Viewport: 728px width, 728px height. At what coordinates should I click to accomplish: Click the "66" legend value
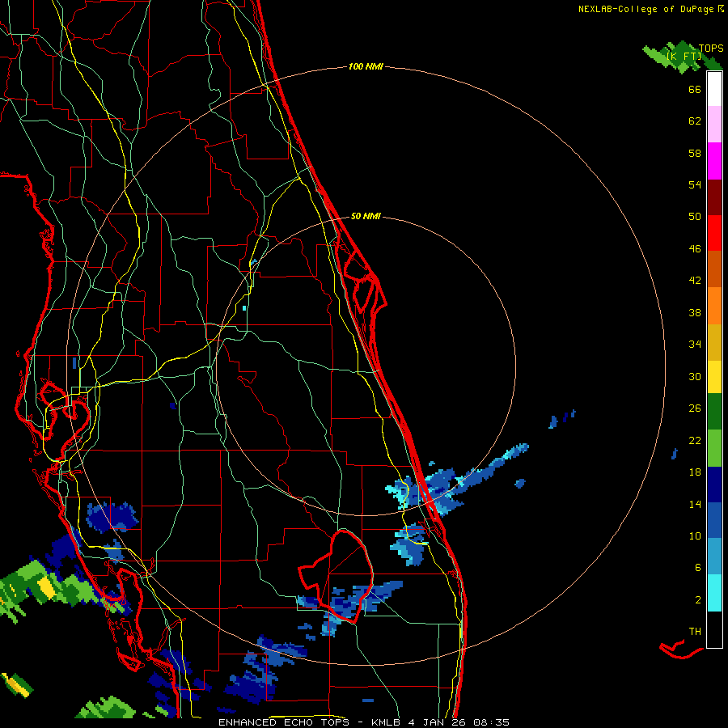pos(695,90)
